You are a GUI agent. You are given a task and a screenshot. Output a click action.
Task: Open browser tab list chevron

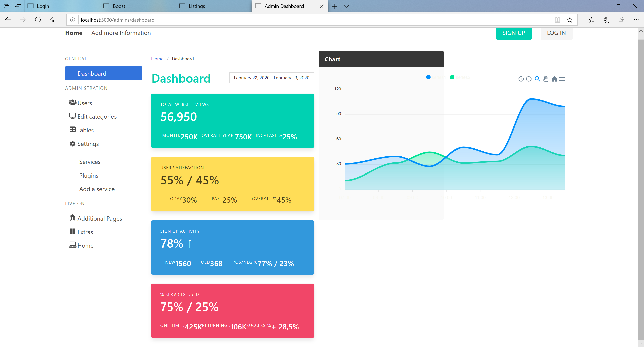[x=347, y=6]
